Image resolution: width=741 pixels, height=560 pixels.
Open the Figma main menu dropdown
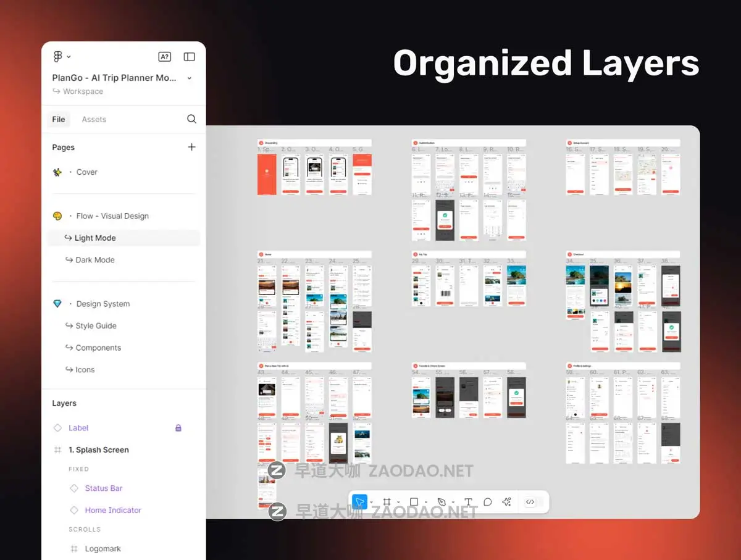62,57
